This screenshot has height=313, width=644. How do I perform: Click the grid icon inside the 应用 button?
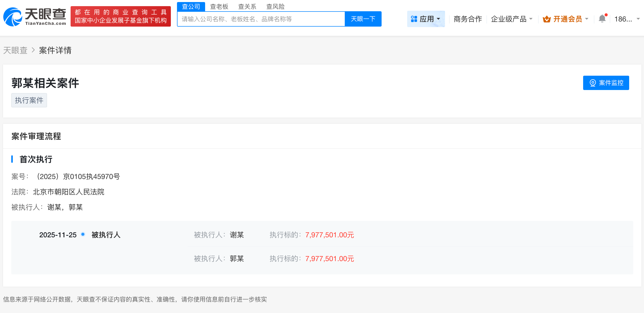(414, 19)
